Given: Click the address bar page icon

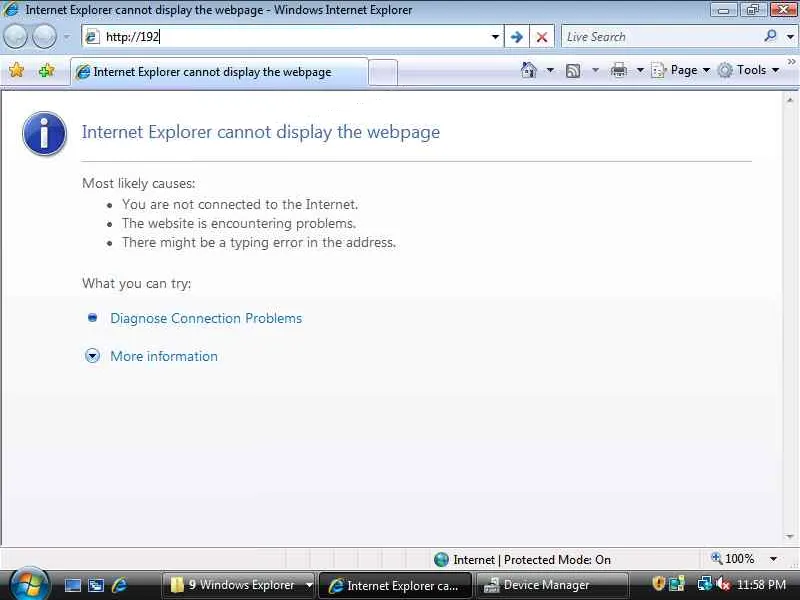Looking at the screenshot, I should pyautogui.click(x=92, y=37).
